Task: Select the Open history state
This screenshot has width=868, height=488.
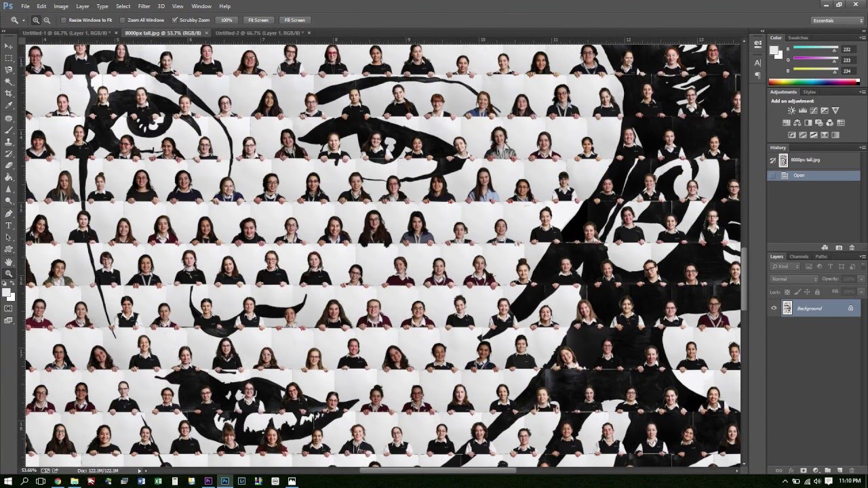Action: coord(814,176)
